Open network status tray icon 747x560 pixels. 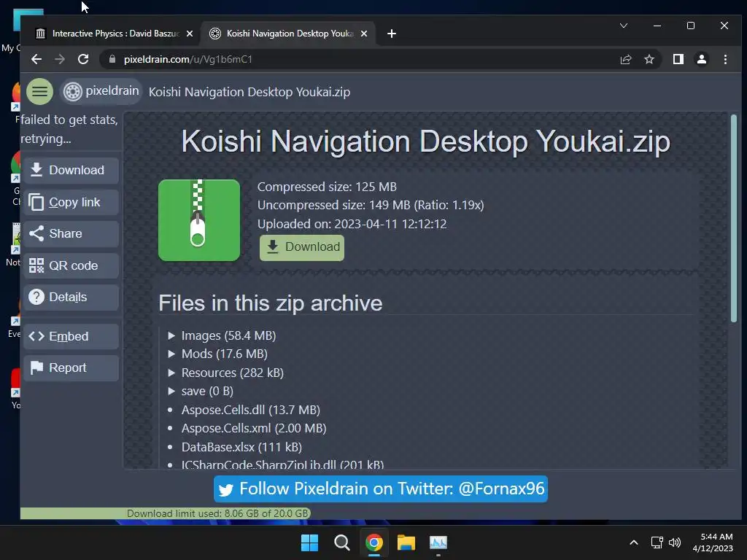click(657, 542)
